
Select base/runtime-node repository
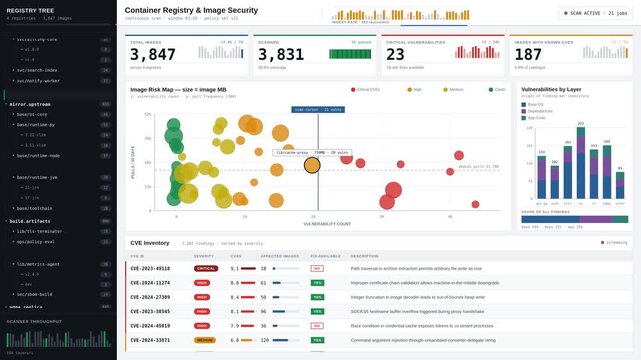[58, 156]
